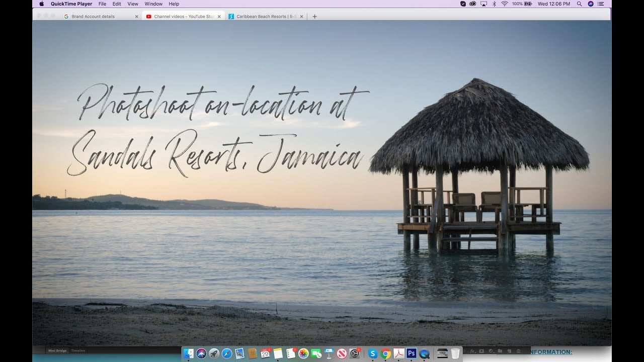Click the Siri icon in menu bar

[x=591, y=4]
